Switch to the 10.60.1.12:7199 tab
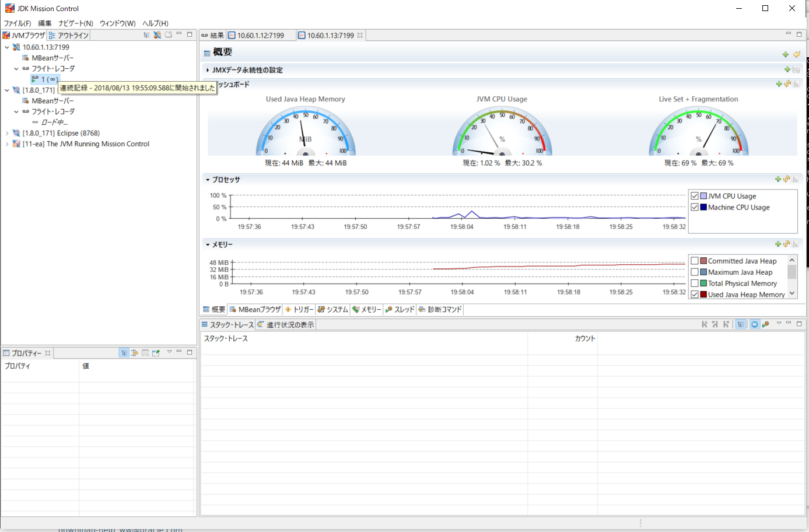This screenshot has height=532, width=809. coord(260,34)
